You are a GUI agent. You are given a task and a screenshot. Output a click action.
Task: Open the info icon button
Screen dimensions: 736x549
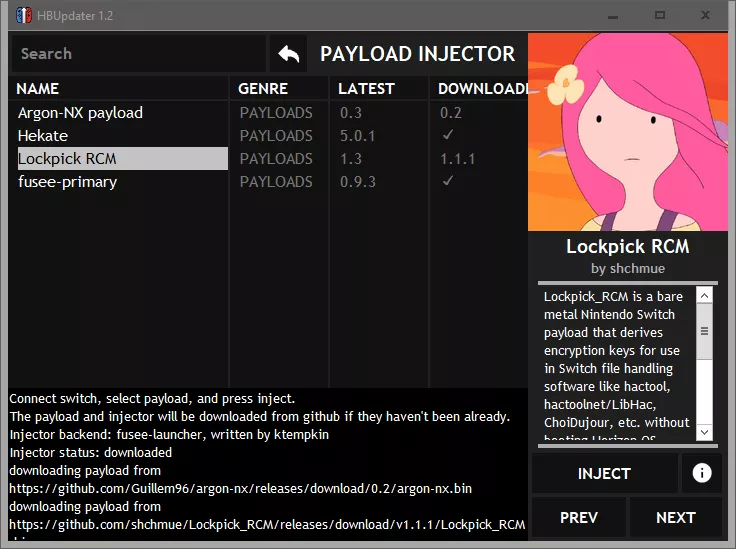click(701, 473)
